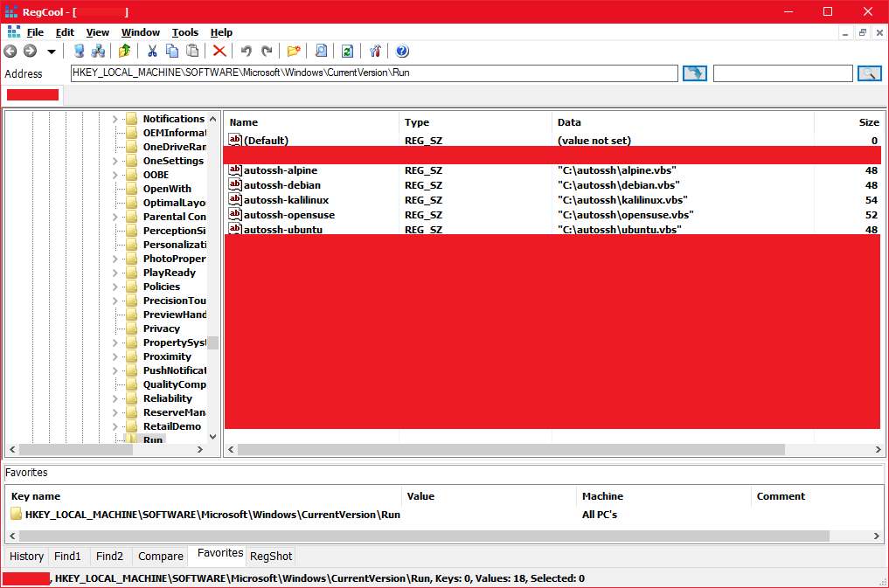Switch to the Find1 tab
The width and height of the screenshot is (889, 588).
point(67,557)
